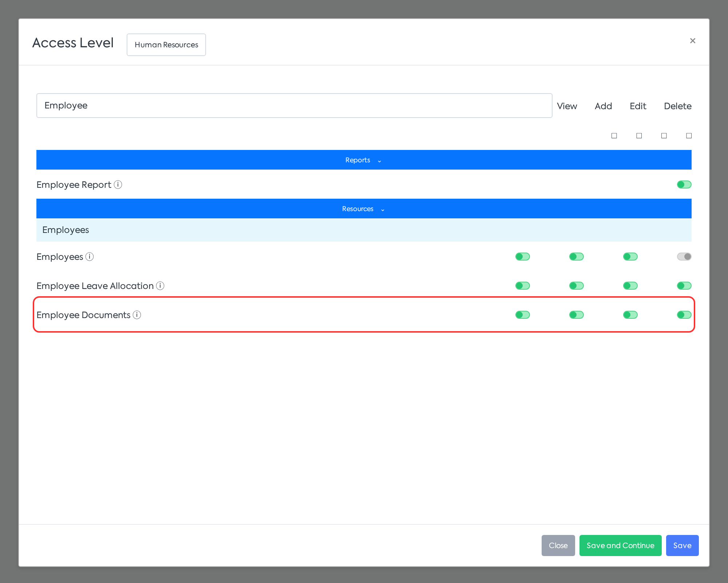
Task: Click the Employee Documents label
Action: (x=83, y=315)
